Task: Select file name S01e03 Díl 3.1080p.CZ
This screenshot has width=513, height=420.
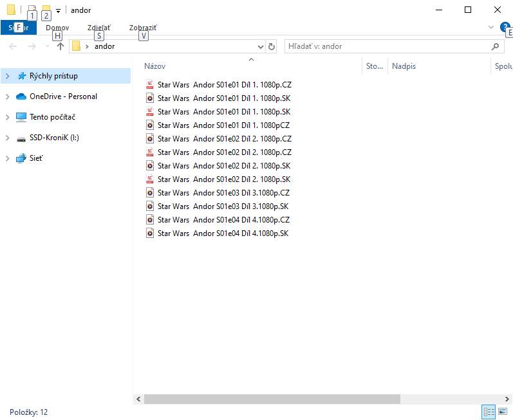Action: (x=223, y=193)
